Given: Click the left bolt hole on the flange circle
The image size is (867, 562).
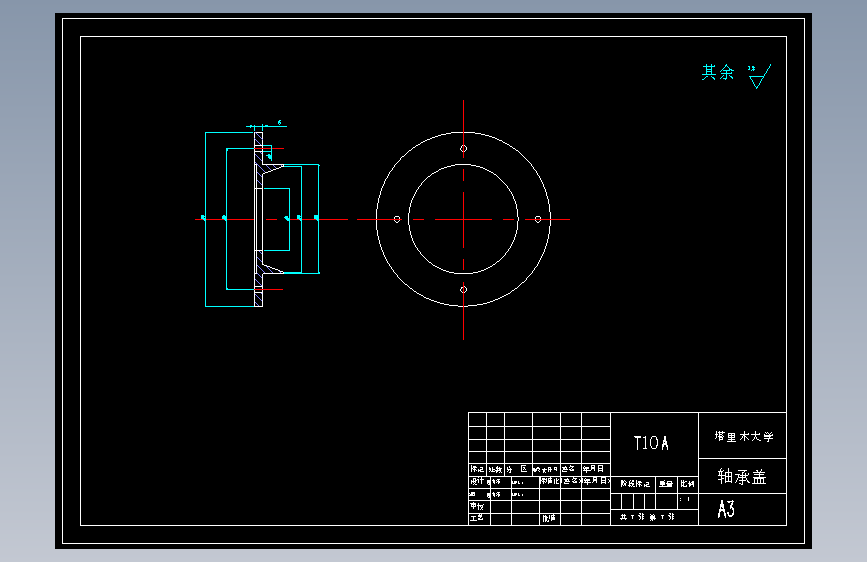Looking at the screenshot, I should (x=397, y=220).
